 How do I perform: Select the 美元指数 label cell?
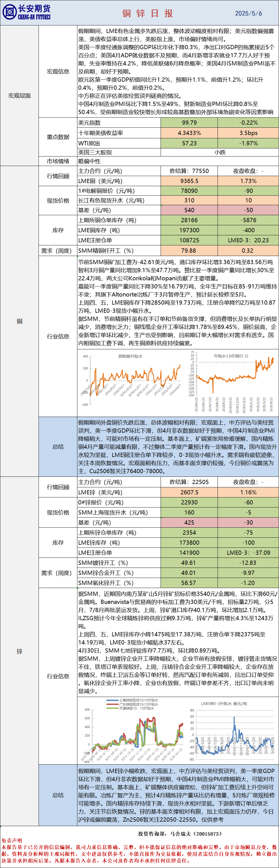pos(119,123)
